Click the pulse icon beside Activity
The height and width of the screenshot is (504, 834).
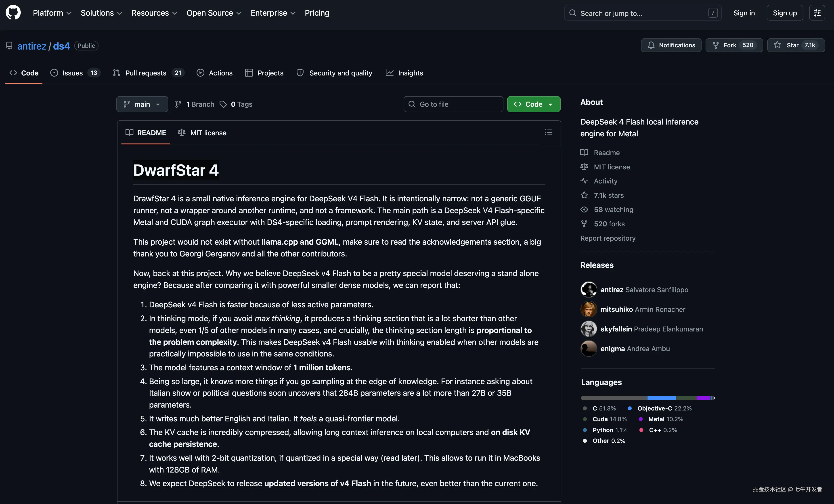tap(584, 181)
